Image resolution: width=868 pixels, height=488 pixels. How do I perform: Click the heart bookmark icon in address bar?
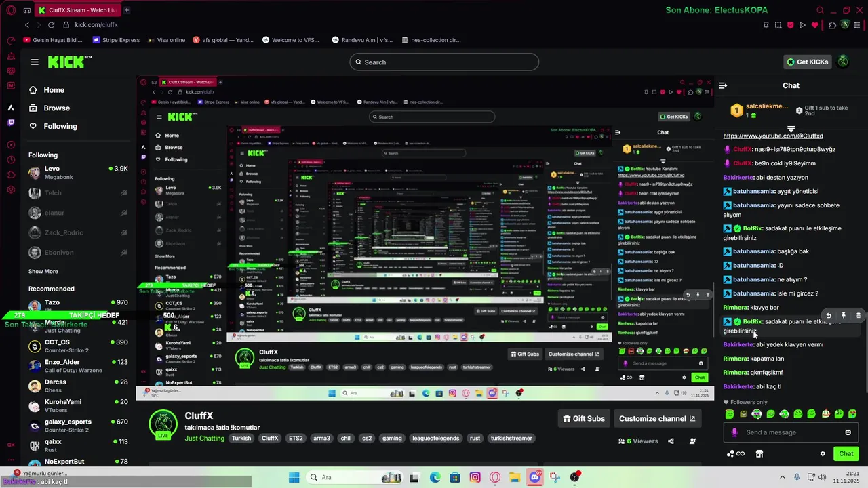(815, 25)
